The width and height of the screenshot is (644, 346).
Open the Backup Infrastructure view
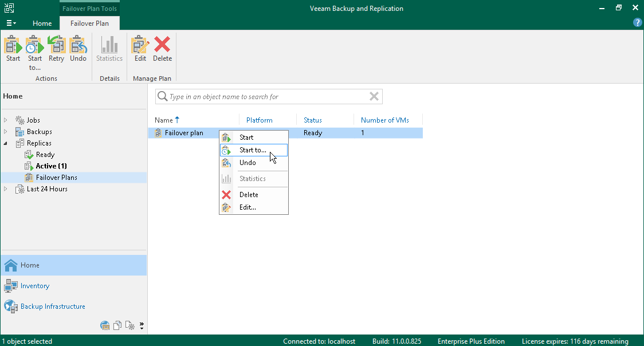[x=53, y=306]
